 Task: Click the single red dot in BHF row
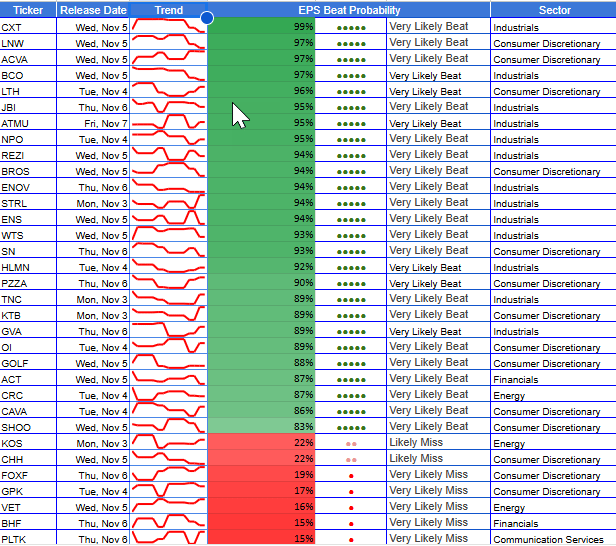pyautogui.click(x=351, y=524)
